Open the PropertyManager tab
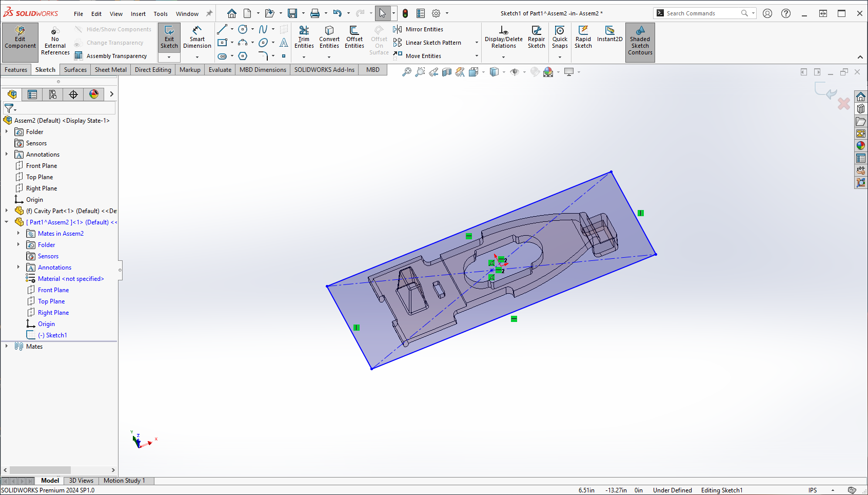The height and width of the screenshot is (495, 868). (x=32, y=94)
